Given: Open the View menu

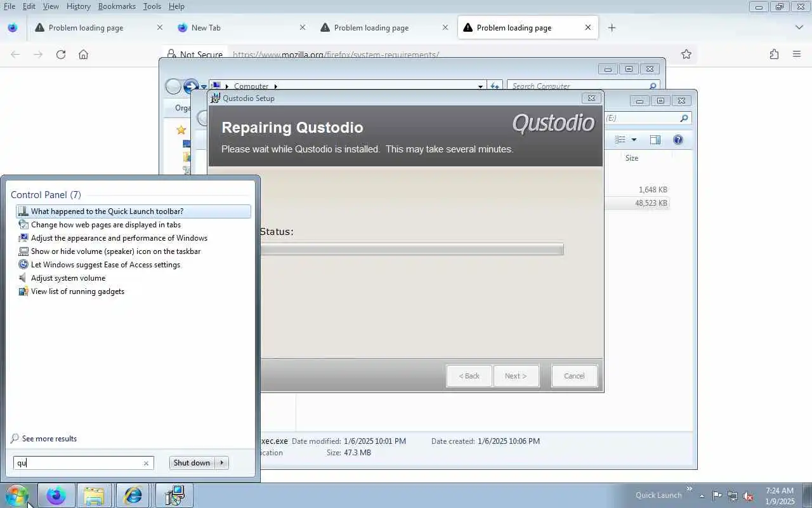Looking at the screenshot, I should tap(51, 6).
